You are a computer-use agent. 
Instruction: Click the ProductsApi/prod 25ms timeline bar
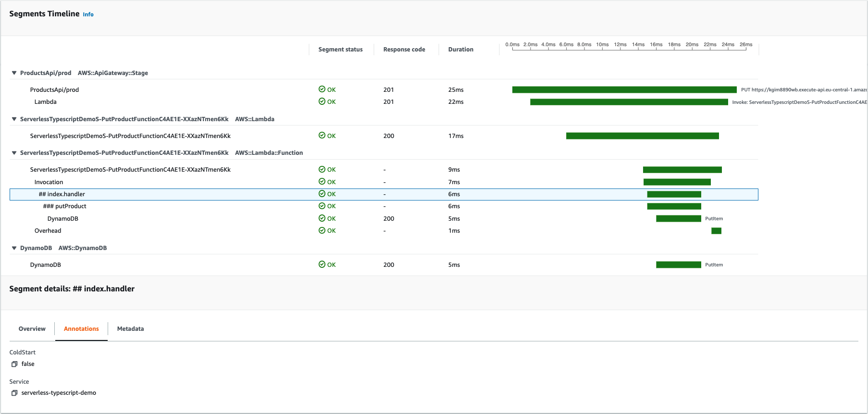pyautogui.click(x=624, y=90)
